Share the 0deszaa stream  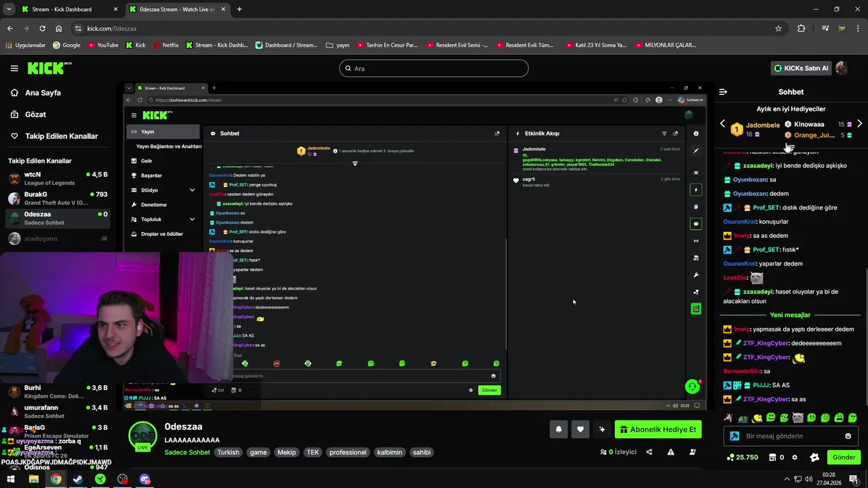pos(649,452)
